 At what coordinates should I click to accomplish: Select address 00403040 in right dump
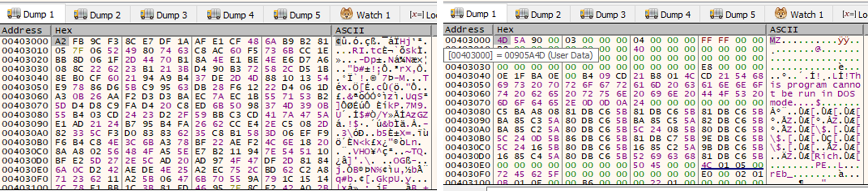click(x=468, y=76)
